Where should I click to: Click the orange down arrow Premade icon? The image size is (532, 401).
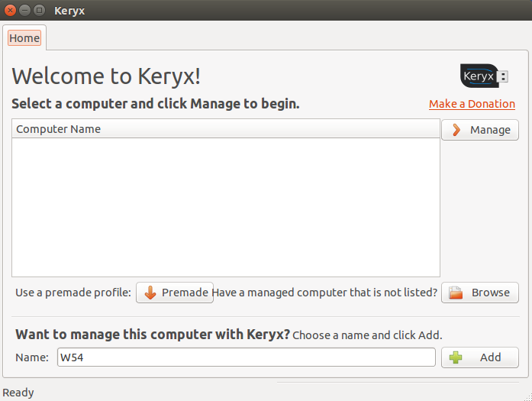(150, 293)
